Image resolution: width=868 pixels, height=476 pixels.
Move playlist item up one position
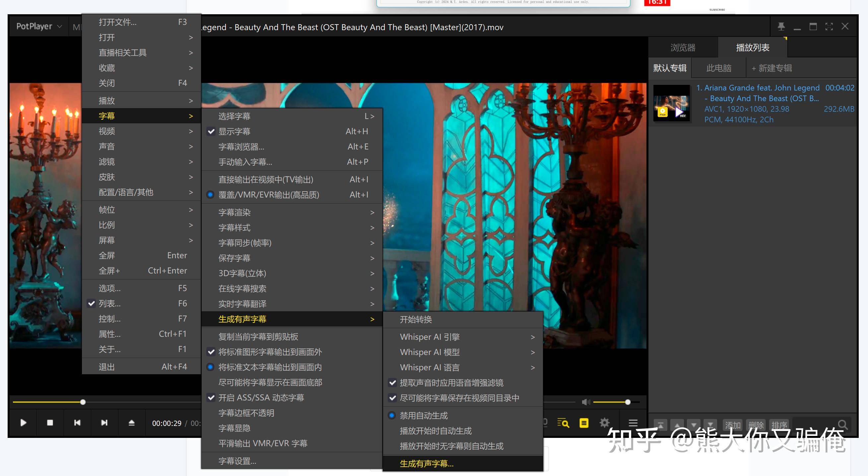pyautogui.click(x=677, y=426)
